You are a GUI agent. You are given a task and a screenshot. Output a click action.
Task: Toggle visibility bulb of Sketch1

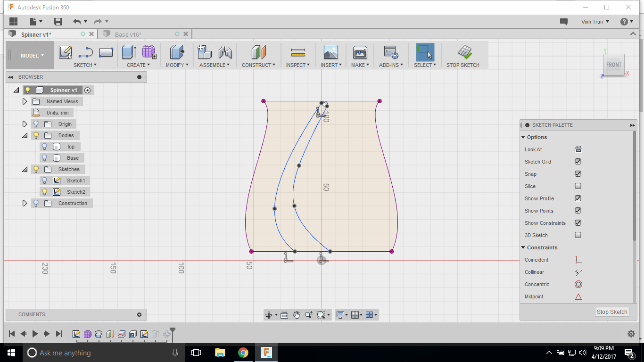(x=45, y=181)
